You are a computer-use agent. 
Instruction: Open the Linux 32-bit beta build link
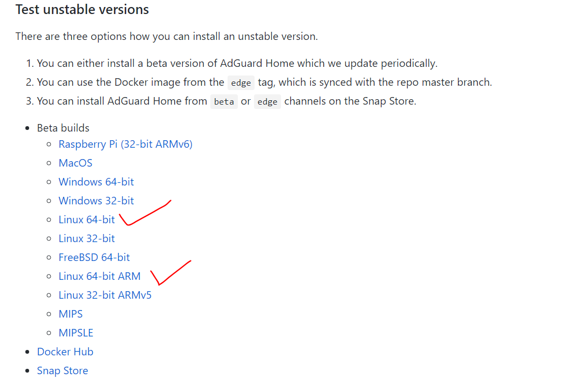87,238
